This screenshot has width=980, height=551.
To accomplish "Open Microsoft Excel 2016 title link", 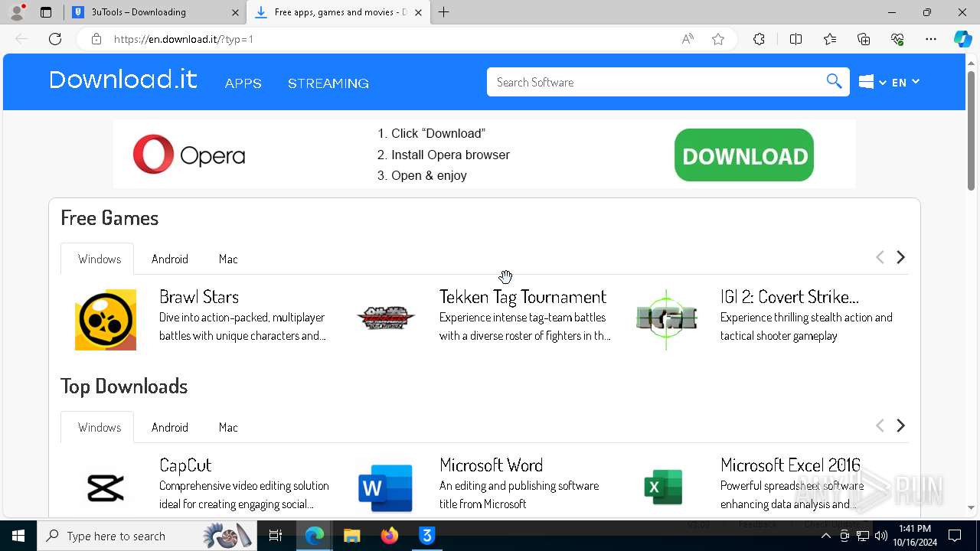I will pyautogui.click(x=790, y=465).
